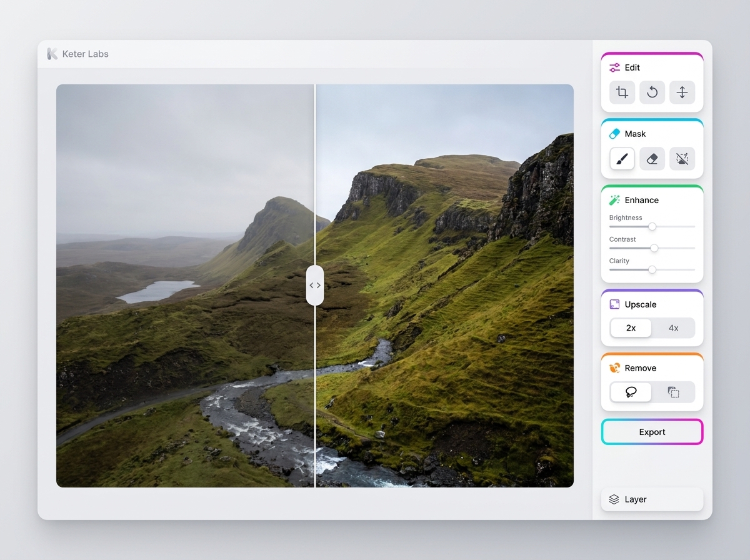
Task: Choose 2x upscale option
Action: tap(631, 328)
